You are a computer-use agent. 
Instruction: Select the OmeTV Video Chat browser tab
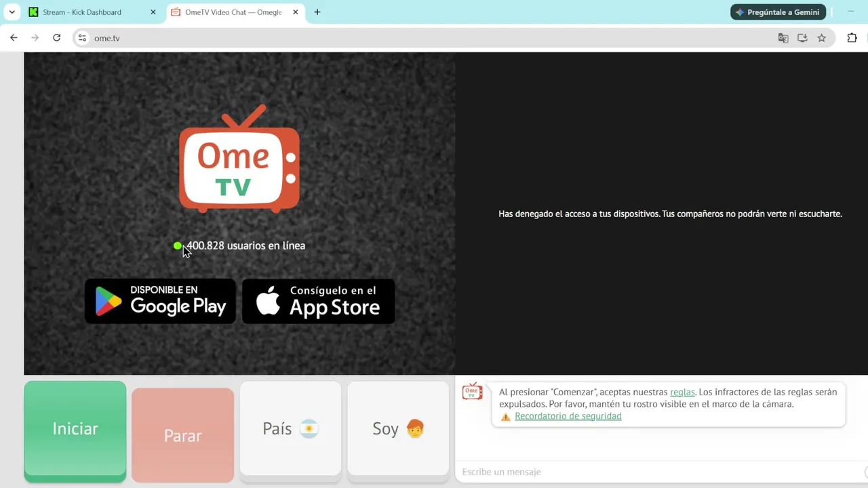coord(235,12)
